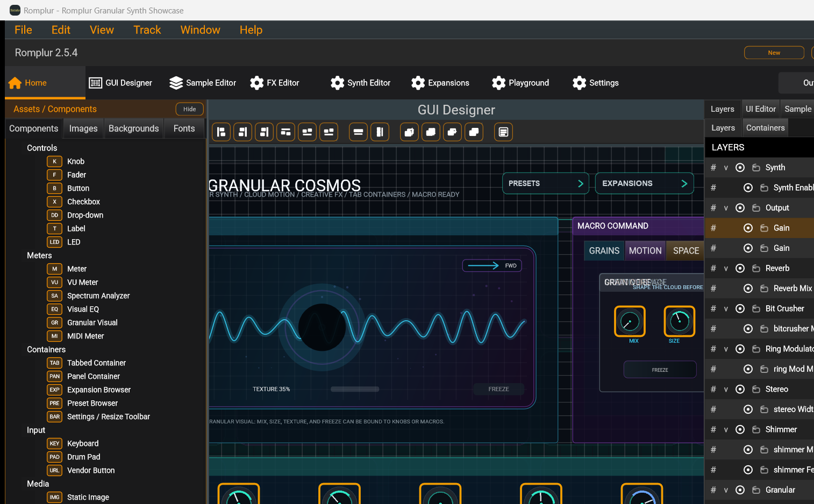The width and height of the screenshot is (814, 504).
Task: Switch to the Backgrounds assets tab
Action: 134,128
